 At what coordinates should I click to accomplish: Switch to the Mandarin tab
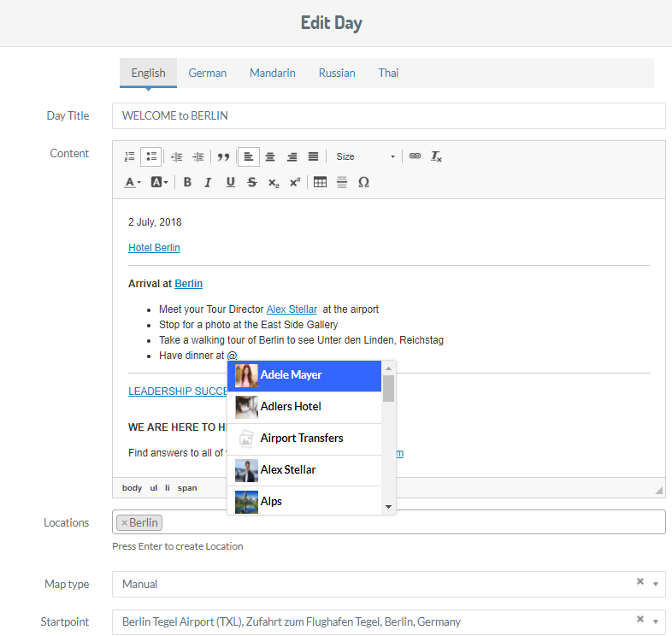(x=273, y=74)
